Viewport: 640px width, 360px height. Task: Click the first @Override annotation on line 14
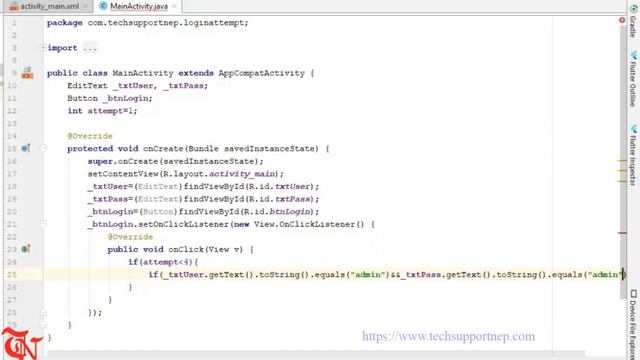tap(90, 136)
